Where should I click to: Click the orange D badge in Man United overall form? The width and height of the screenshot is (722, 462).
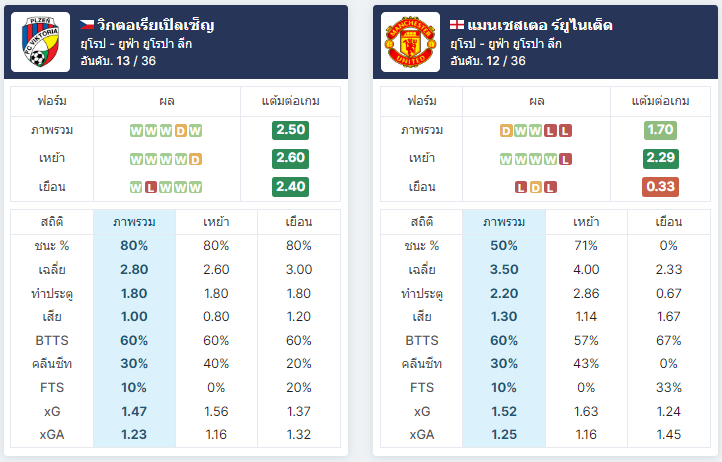pyautogui.click(x=506, y=131)
